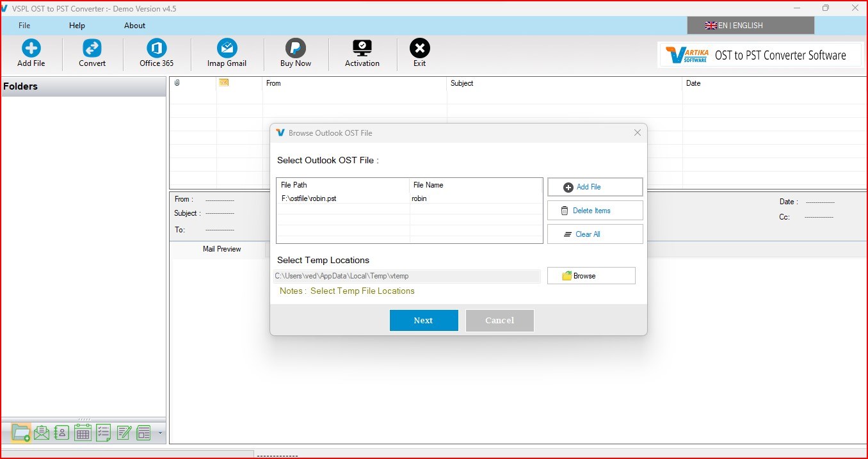Screen dimensions: 868x459
Task: Select the Exit toolbar icon
Action: (x=419, y=53)
